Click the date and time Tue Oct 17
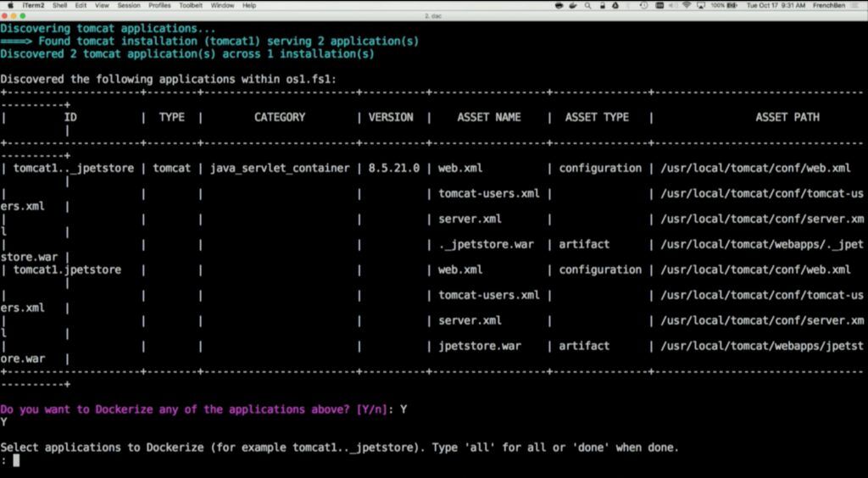This screenshot has width=868, height=478. (x=776, y=6)
